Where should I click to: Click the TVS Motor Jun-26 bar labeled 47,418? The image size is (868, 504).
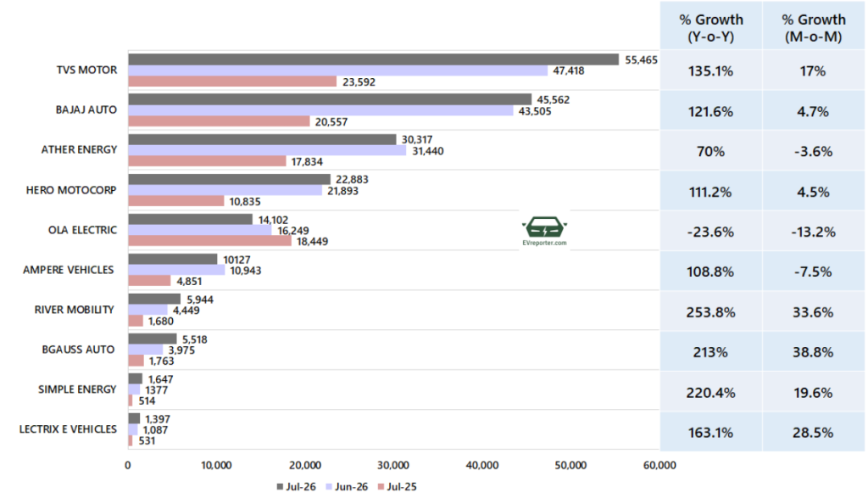(337, 70)
